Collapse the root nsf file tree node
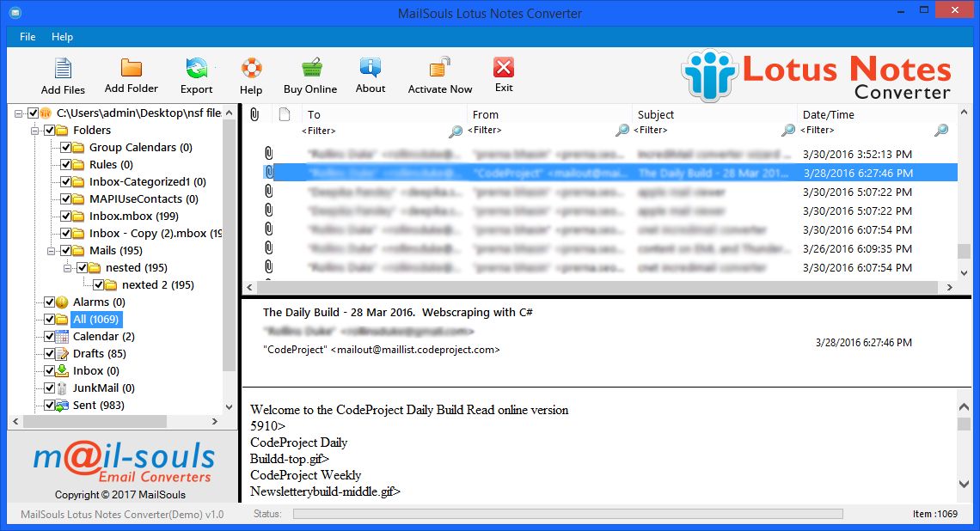980x531 pixels. 19,113
